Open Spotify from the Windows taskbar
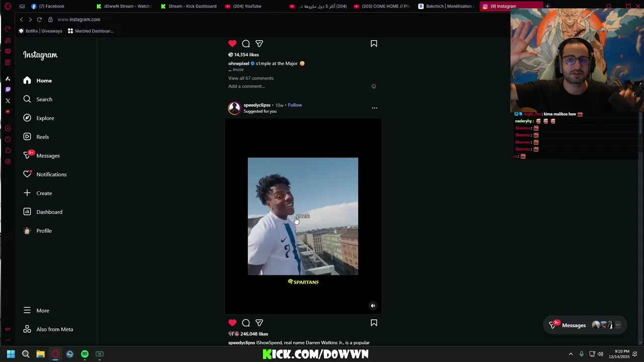Image resolution: width=644 pixels, height=362 pixels. 85,354
